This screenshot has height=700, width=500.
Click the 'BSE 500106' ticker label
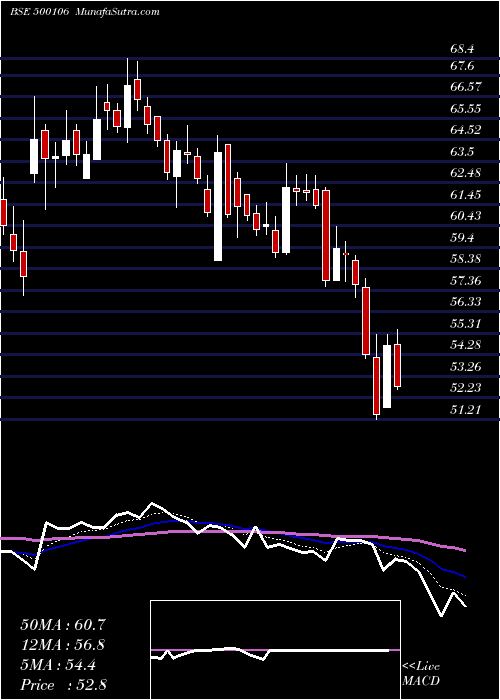39,12
